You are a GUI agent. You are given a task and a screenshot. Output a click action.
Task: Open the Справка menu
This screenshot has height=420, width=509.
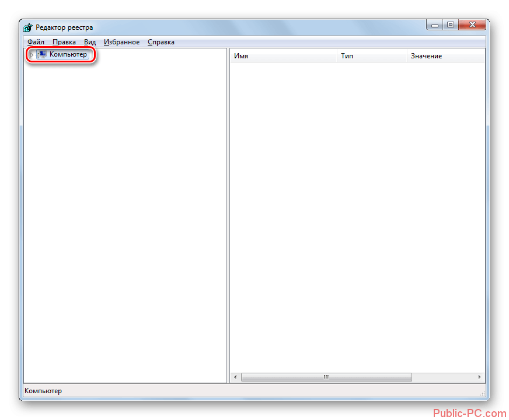[161, 42]
